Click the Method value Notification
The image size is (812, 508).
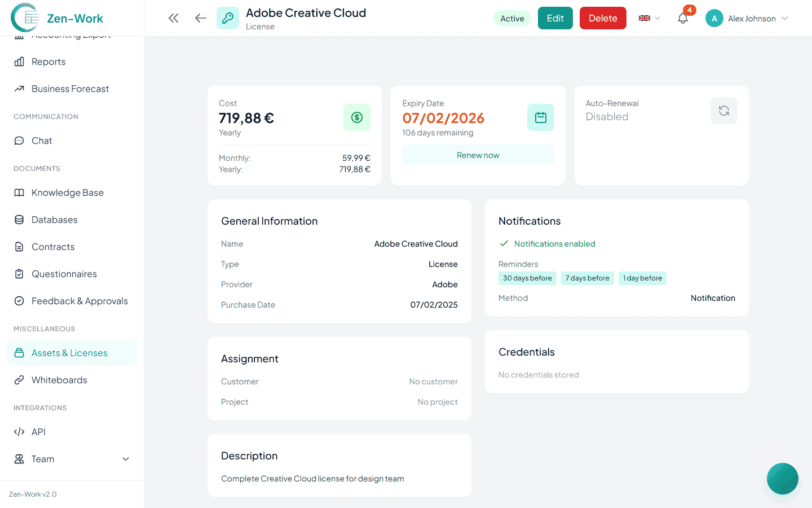(x=713, y=298)
